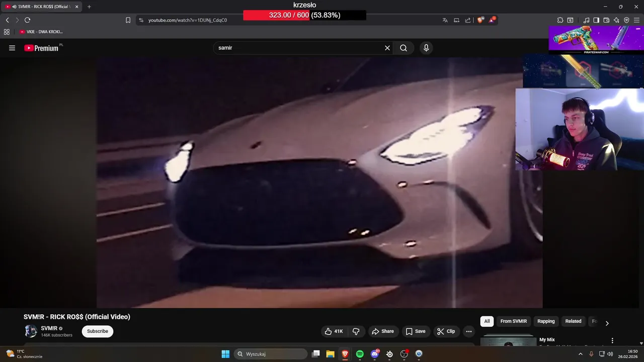Open Brave Wallet icon
The image size is (644, 362).
(x=606, y=20)
